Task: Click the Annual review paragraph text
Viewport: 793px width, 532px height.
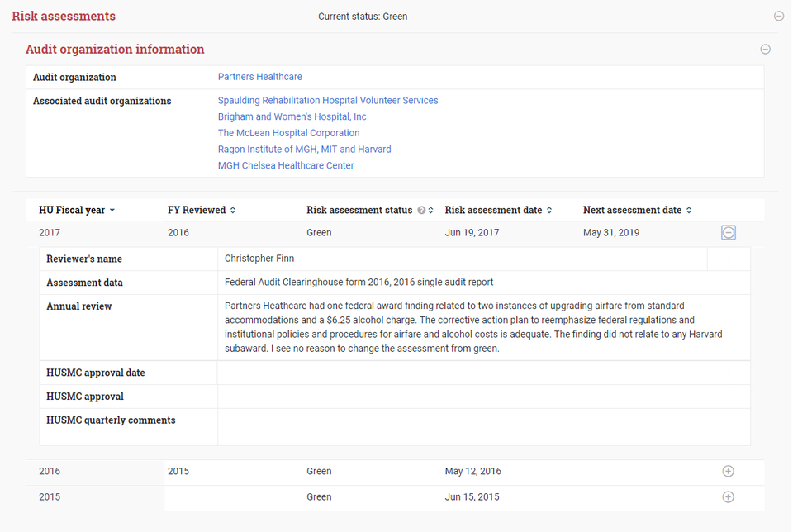Action: pos(473,327)
